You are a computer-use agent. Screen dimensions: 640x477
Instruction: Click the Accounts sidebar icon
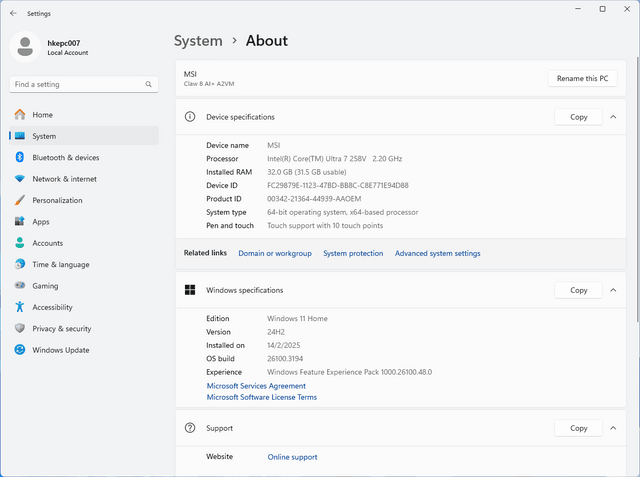20,243
